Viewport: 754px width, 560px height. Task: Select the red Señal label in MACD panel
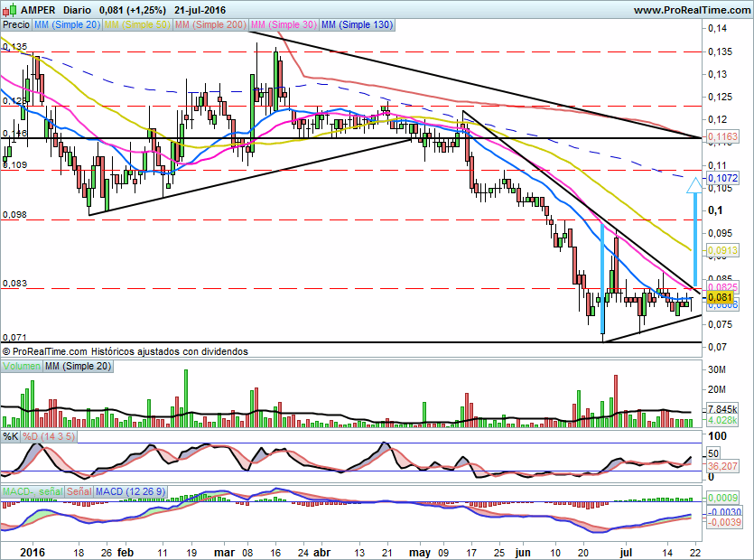(x=79, y=491)
